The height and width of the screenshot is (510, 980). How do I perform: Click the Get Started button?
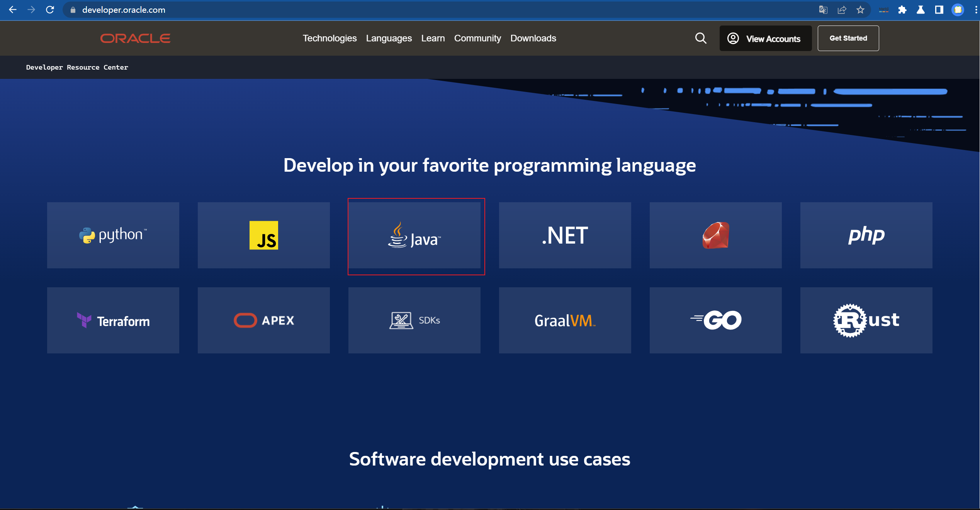coord(848,38)
